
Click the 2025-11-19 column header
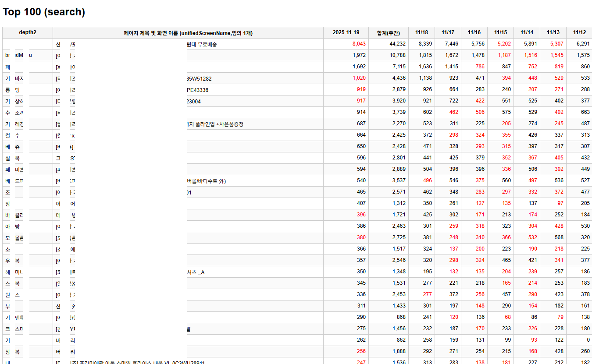click(x=346, y=33)
